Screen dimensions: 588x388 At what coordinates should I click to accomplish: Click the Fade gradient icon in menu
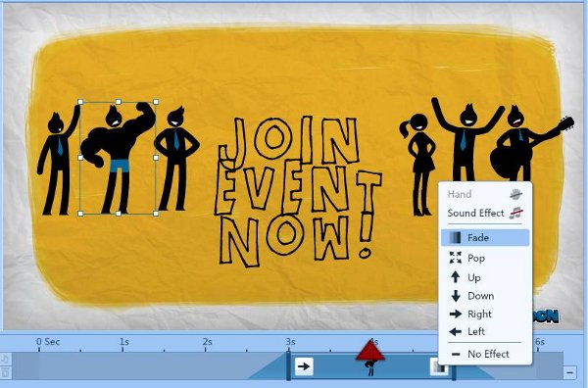click(455, 238)
